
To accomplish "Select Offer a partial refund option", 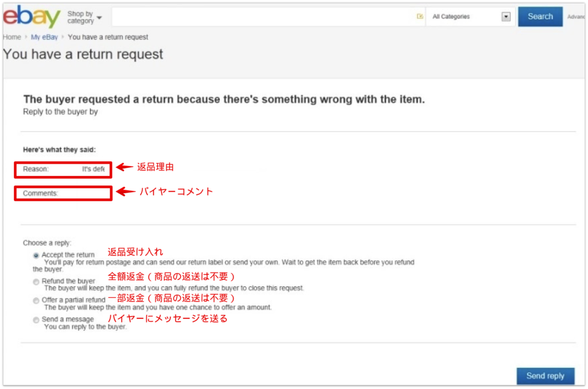I will coord(36,301).
